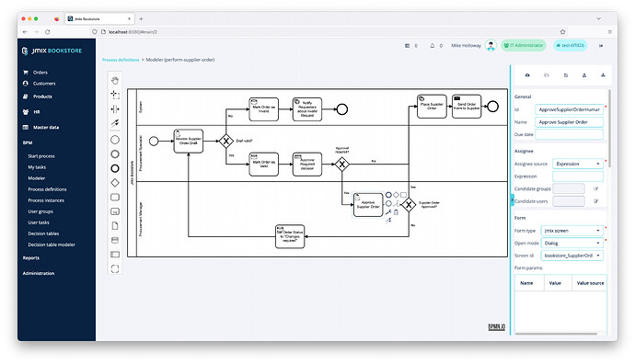Click the BPMN.io logo link
635x364 pixels.
pos(497,327)
